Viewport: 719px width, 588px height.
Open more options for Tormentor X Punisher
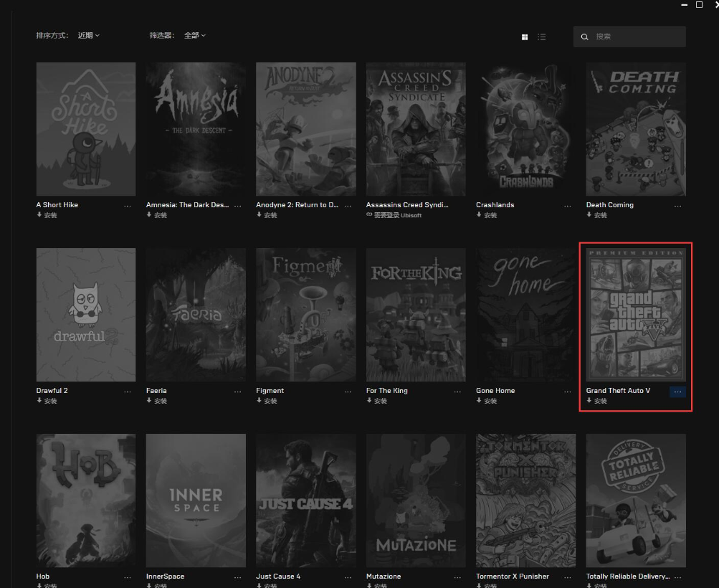click(568, 577)
